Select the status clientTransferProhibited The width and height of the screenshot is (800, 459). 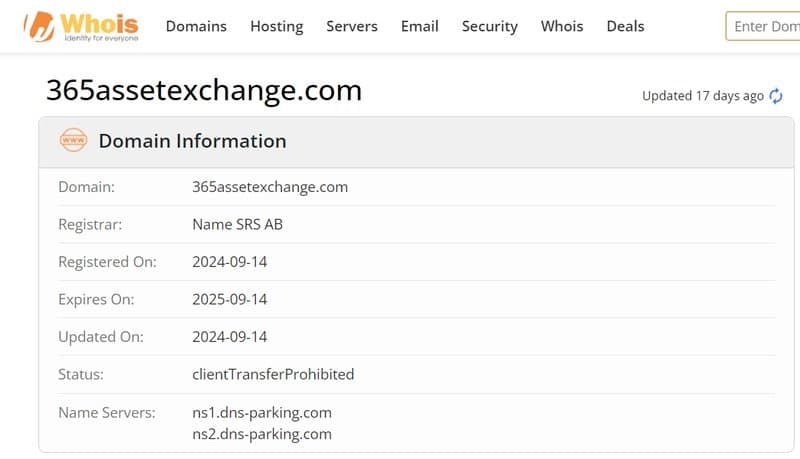(273, 374)
